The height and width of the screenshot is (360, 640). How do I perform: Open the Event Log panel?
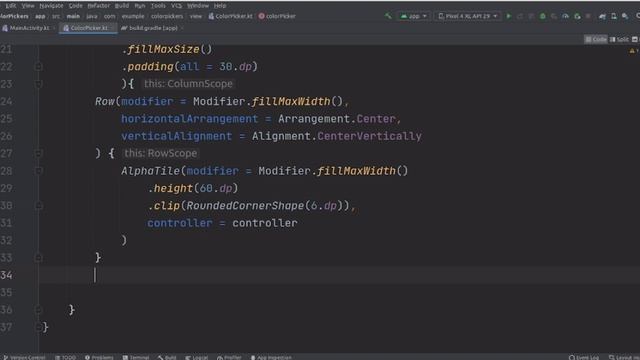[x=584, y=357]
